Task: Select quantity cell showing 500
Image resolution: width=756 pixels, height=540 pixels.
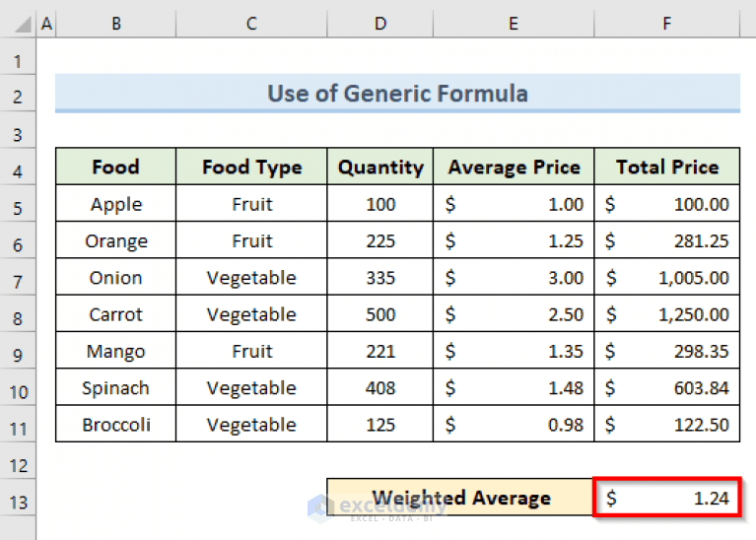Action: click(380, 314)
